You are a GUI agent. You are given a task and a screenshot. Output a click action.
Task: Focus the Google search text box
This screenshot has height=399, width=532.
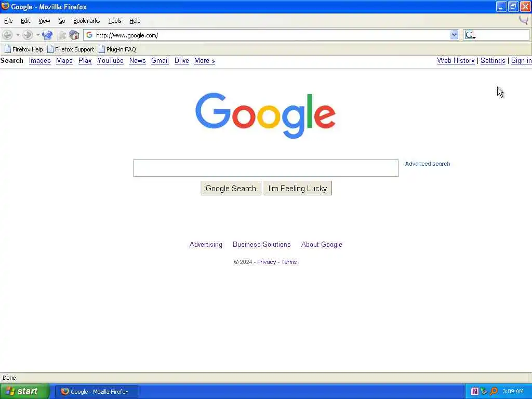coord(265,168)
